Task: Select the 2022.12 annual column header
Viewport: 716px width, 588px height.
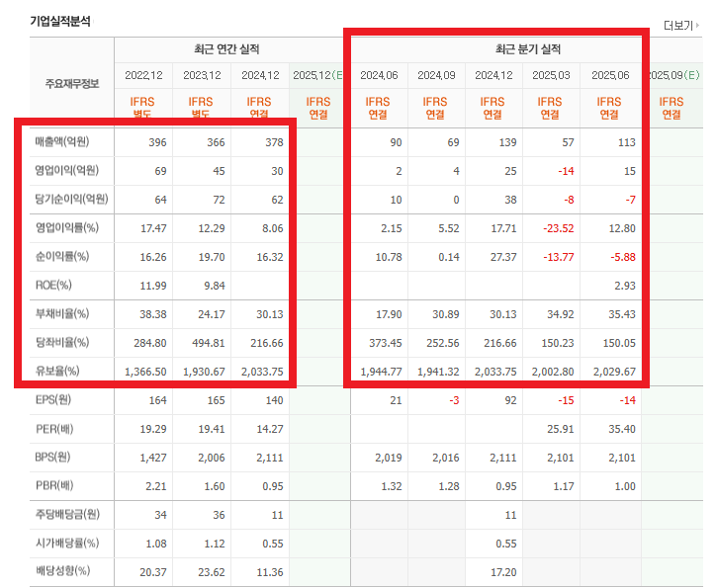Action: coord(142,75)
